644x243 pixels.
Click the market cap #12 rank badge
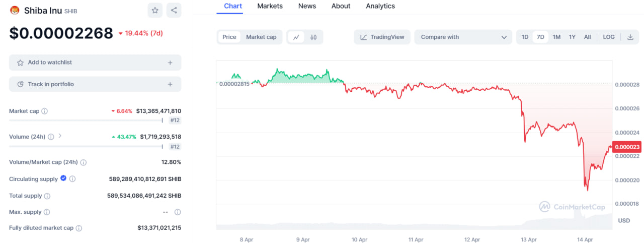click(175, 120)
